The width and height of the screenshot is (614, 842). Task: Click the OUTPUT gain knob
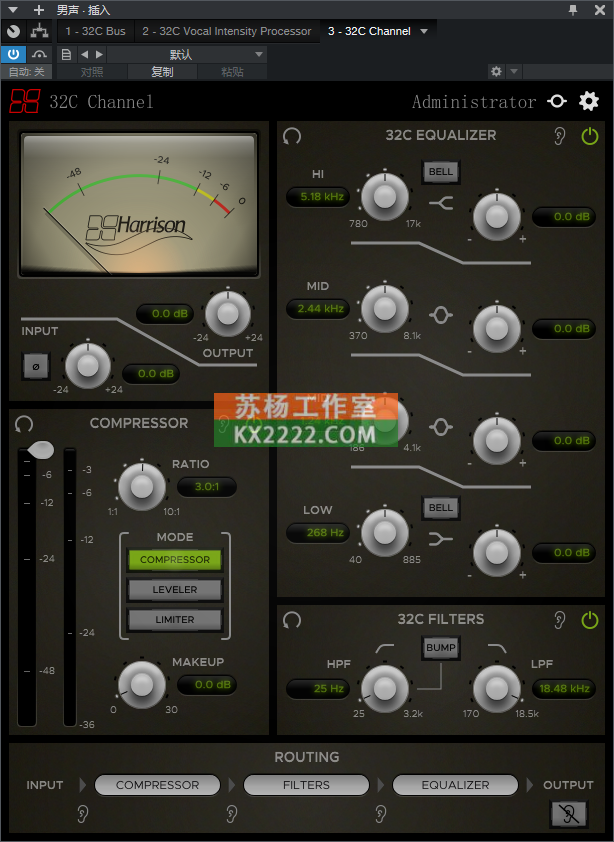tap(228, 314)
